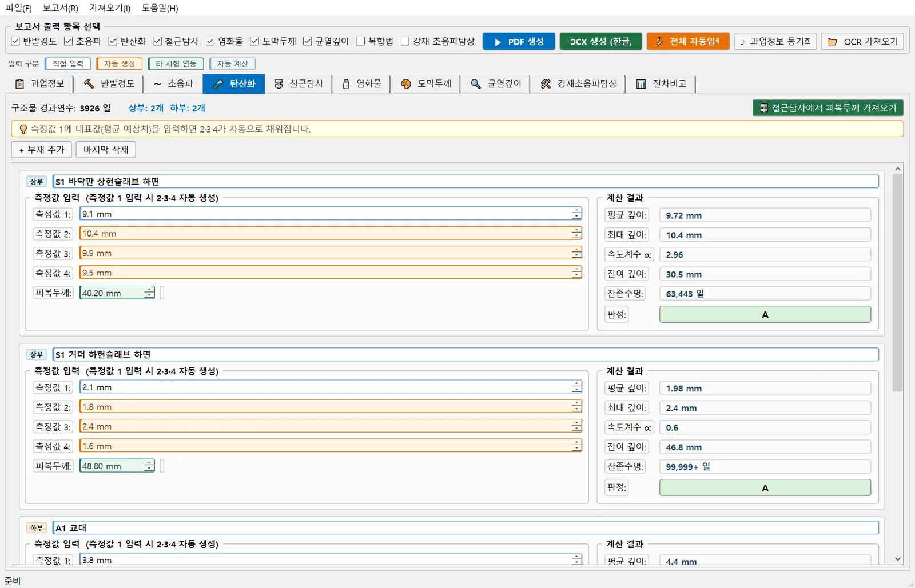Viewport: 915px width, 588px height.
Task: Toggle the 균열깊이 checkbox
Action: 308,41
